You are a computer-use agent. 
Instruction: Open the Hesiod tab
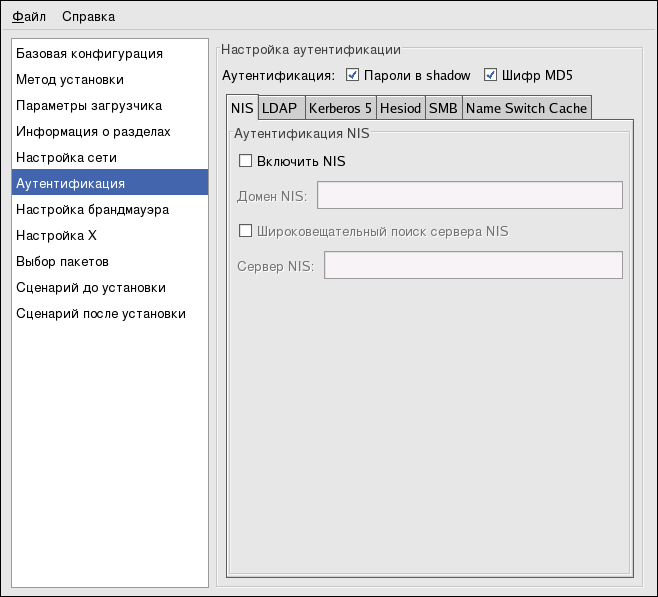400,108
